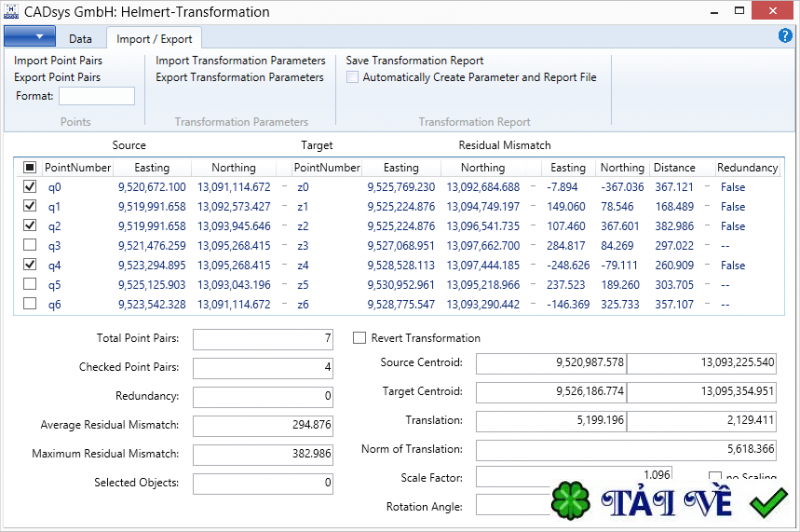
Task: Click Save Transformation Report
Action: [x=414, y=61]
